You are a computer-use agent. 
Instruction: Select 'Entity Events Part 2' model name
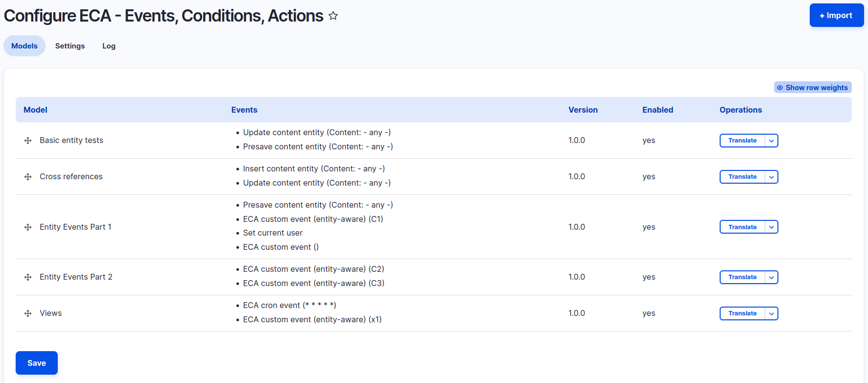point(76,277)
